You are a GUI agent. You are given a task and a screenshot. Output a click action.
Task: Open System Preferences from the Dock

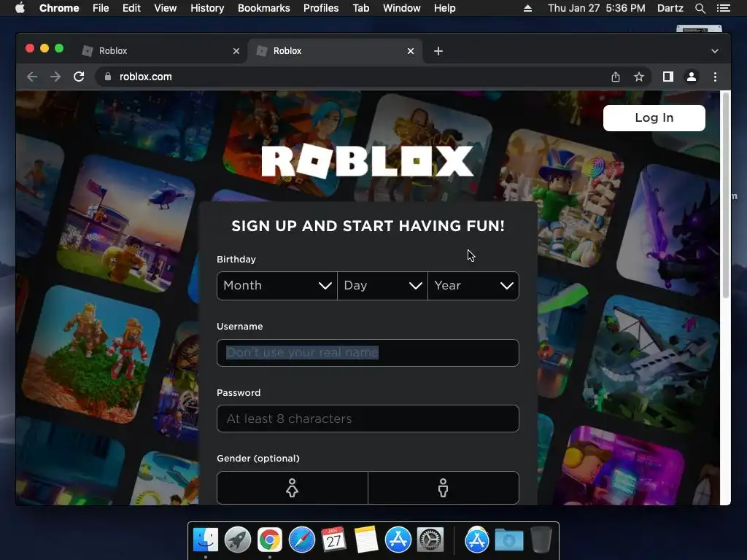pyautogui.click(x=430, y=540)
